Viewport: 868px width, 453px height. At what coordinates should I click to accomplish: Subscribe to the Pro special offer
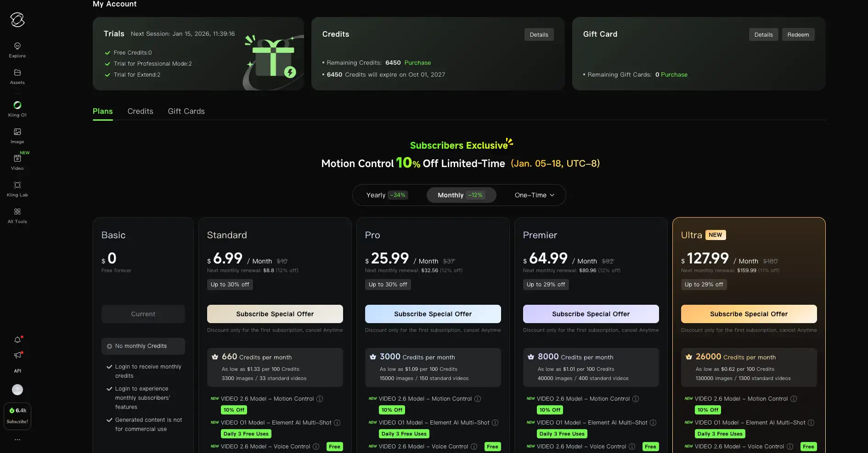point(433,314)
